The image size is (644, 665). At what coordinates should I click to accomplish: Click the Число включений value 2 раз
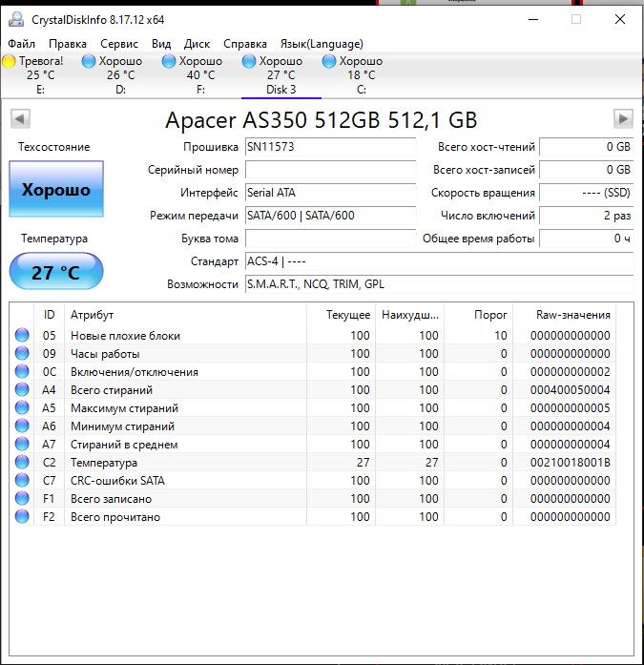click(587, 216)
